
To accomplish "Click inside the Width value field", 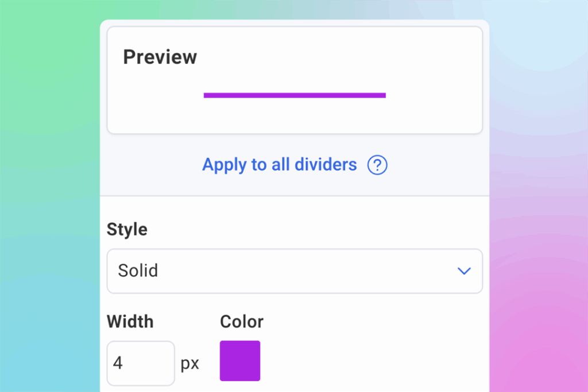I will 141,363.
